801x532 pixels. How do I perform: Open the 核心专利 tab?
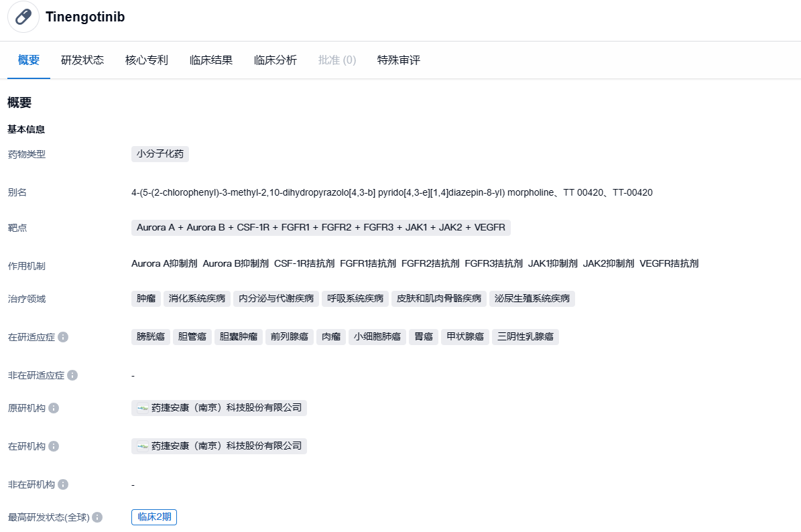coord(147,60)
